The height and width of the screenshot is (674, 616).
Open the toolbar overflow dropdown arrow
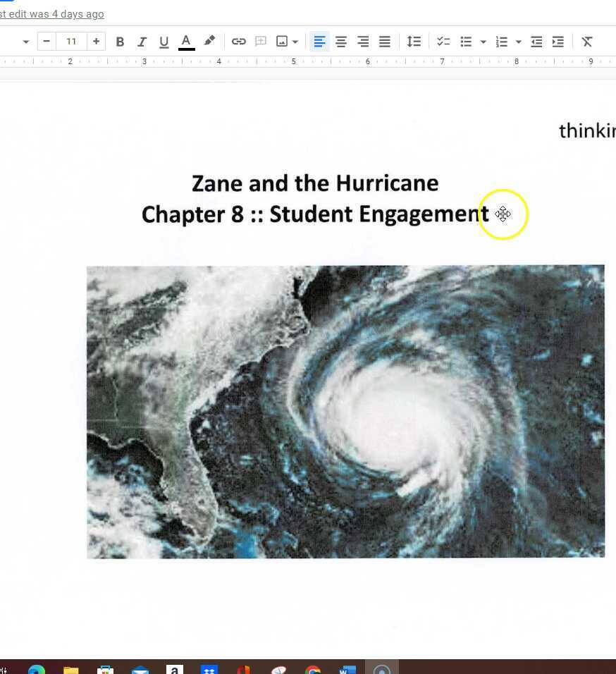tap(26, 41)
